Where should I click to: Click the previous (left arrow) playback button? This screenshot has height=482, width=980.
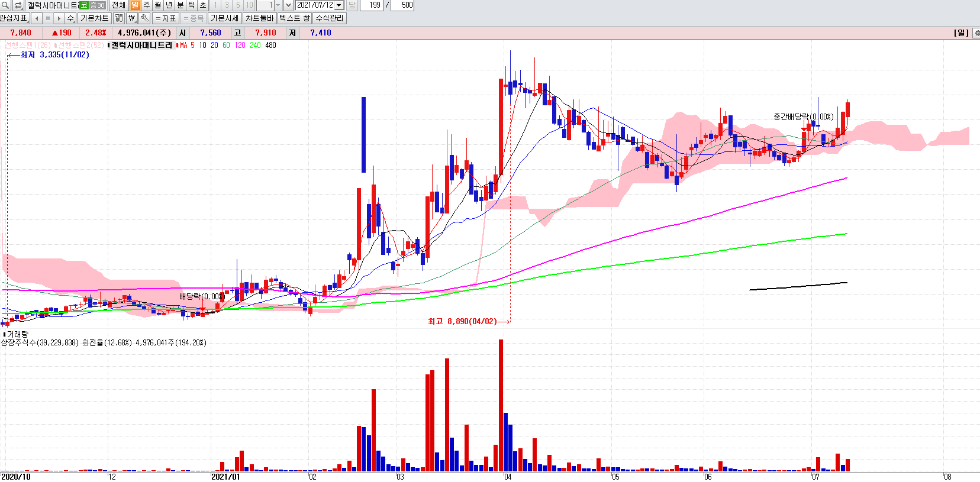click(37, 18)
